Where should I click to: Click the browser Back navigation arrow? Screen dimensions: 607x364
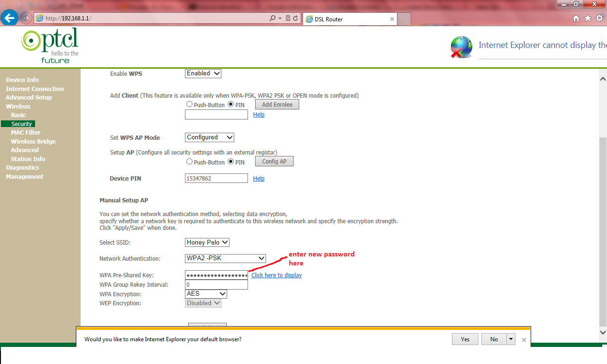[9, 18]
